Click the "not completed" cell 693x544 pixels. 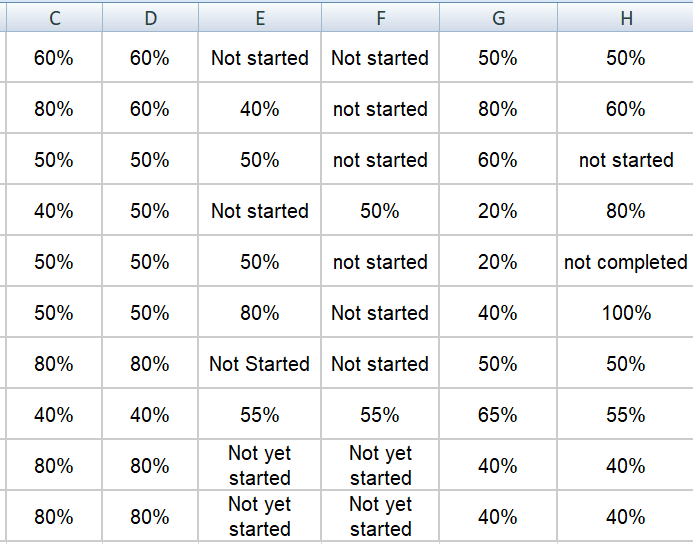click(625, 262)
